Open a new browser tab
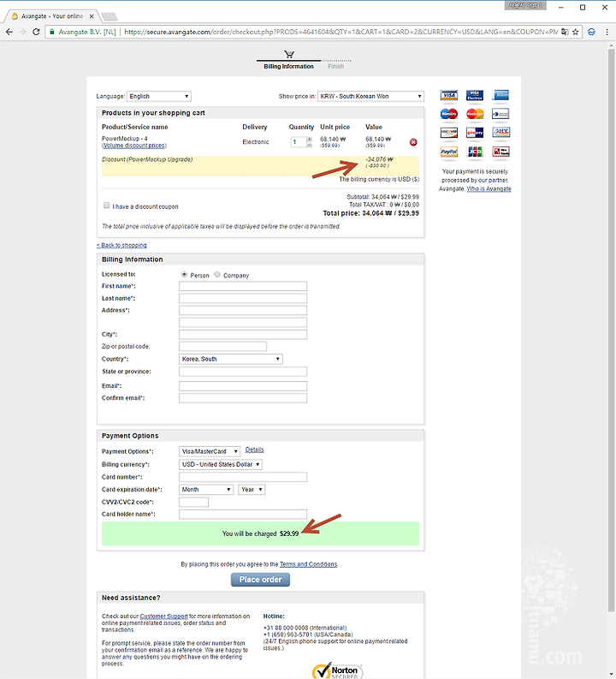 (110, 16)
